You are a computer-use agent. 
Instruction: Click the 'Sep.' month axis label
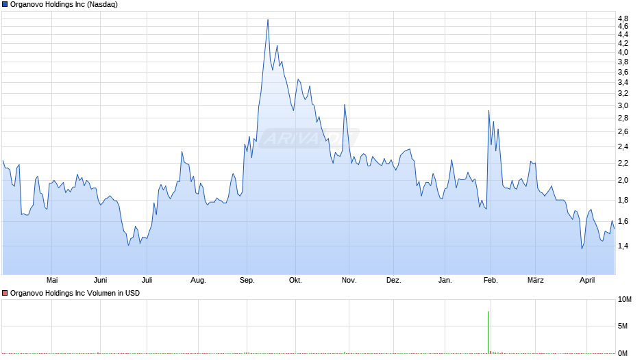point(247,280)
